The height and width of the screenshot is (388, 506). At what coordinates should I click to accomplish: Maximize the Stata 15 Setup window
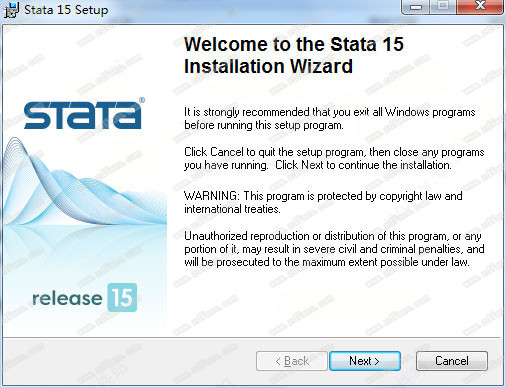point(443,7)
